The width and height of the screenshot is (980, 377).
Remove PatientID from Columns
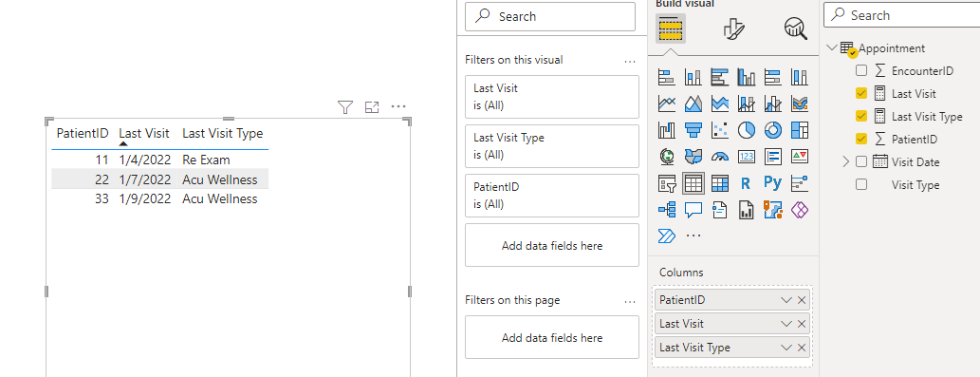(x=802, y=300)
